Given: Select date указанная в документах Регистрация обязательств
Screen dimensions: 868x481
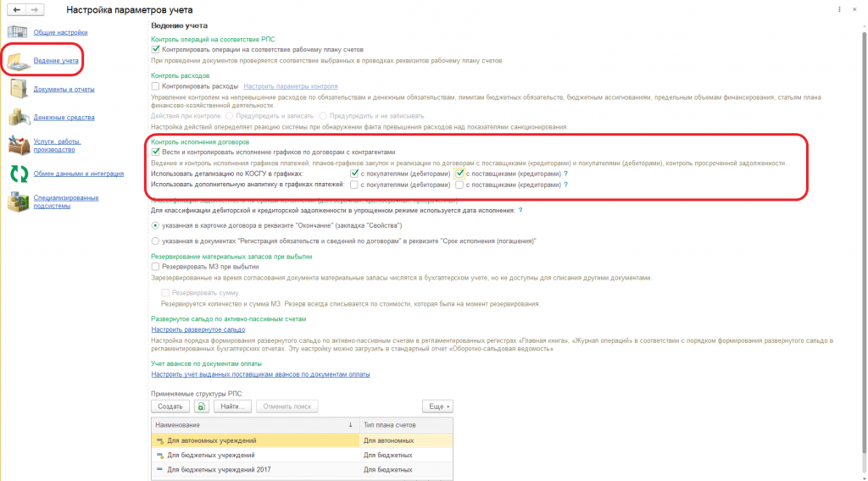Looking at the screenshot, I should coord(156,241).
